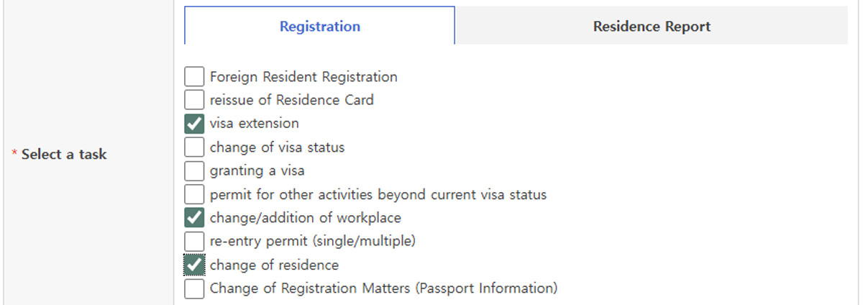The height and width of the screenshot is (305, 868).
Task: Select the re-entry permit checkbox
Action: coord(194,241)
